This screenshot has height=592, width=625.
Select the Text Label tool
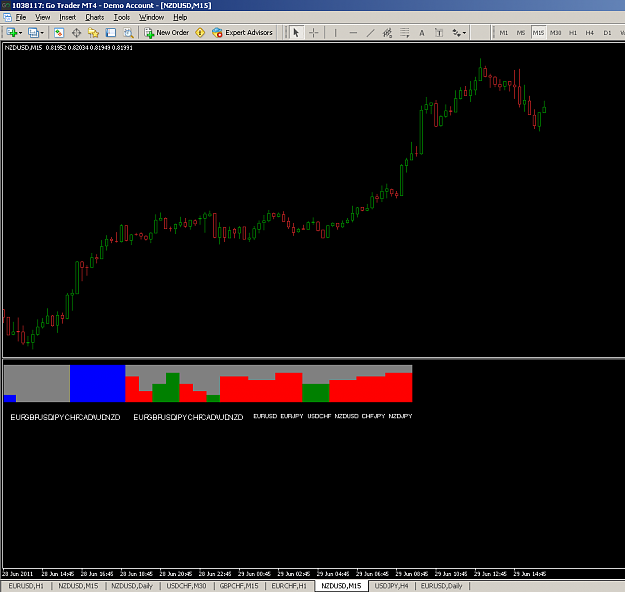(439, 33)
